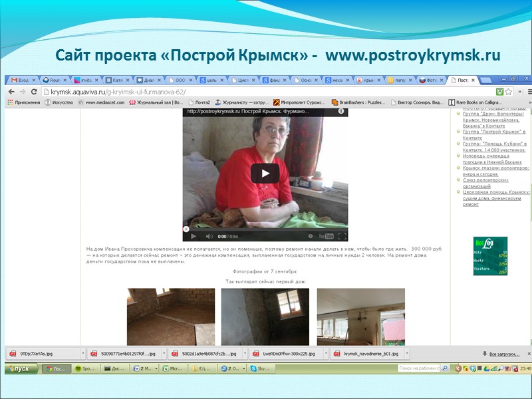Open the dropdown arrow beside 9TDjc7XeYAs.jpg
Screen dimensions: 532x399
click(x=82, y=354)
